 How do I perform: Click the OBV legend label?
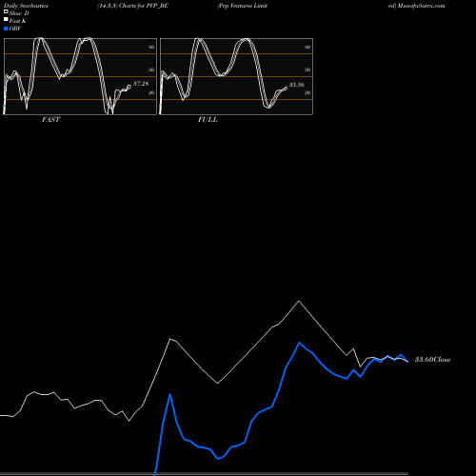15,29
